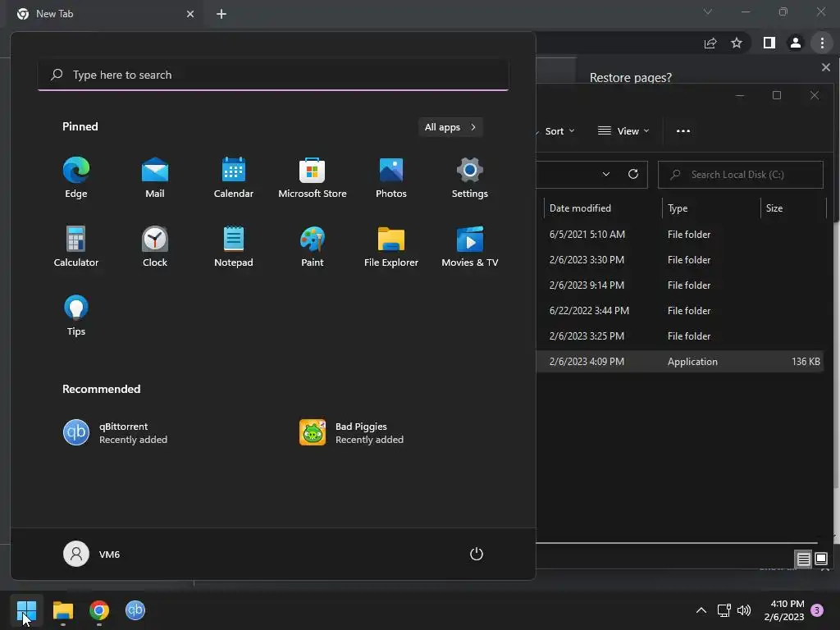This screenshot has height=630, width=840.
Task: Open Chrome tab search chevron
Action: 708,11
